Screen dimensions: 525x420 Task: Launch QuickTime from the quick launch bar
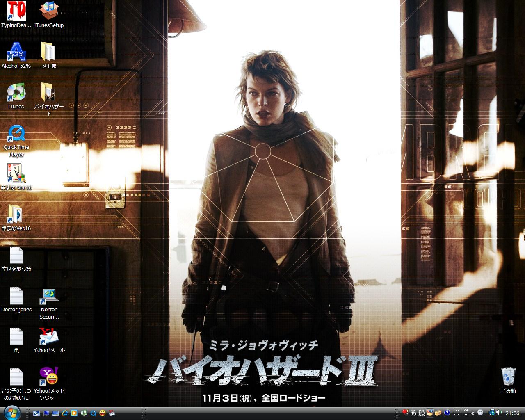point(93,413)
